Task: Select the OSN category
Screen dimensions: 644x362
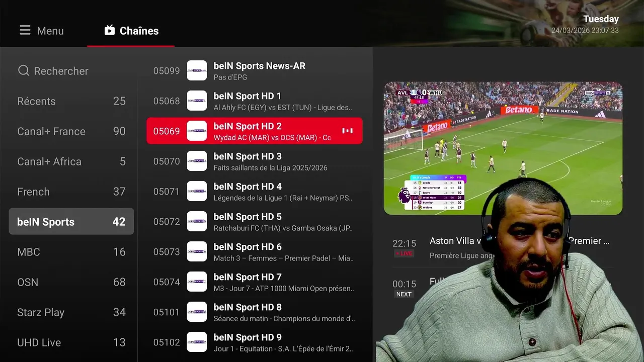Action: pos(71,282)
